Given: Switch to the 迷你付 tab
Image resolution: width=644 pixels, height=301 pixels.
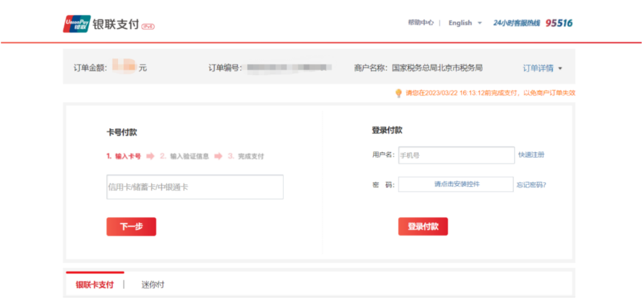Looking at the screenshot, I should [153, 284].
